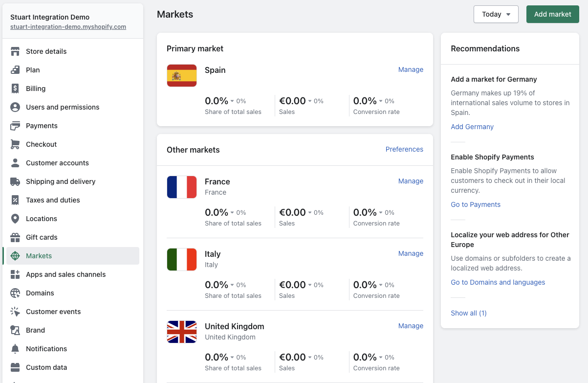
Task: Click the Brand icon in sidebar
Action: coord(15,330)
